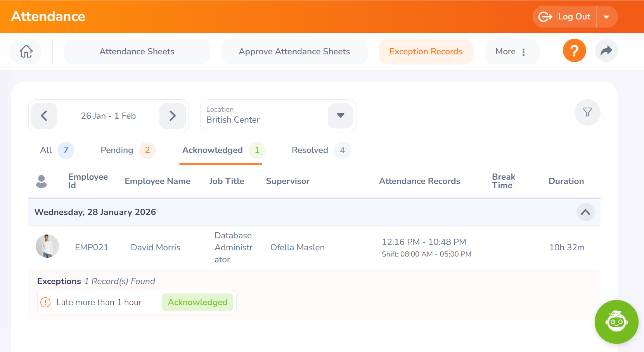Image resolution: width=644 pixels, height=352 pixels.
Task: Open the green chatbot assistant icon
Action: pos(616,322)
